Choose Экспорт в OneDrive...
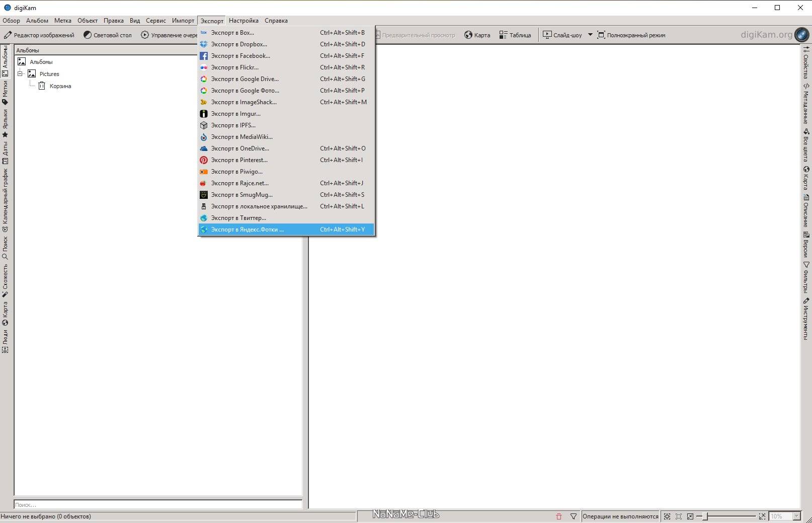Viewport: 812px width, 523px height. pos(286,148)
